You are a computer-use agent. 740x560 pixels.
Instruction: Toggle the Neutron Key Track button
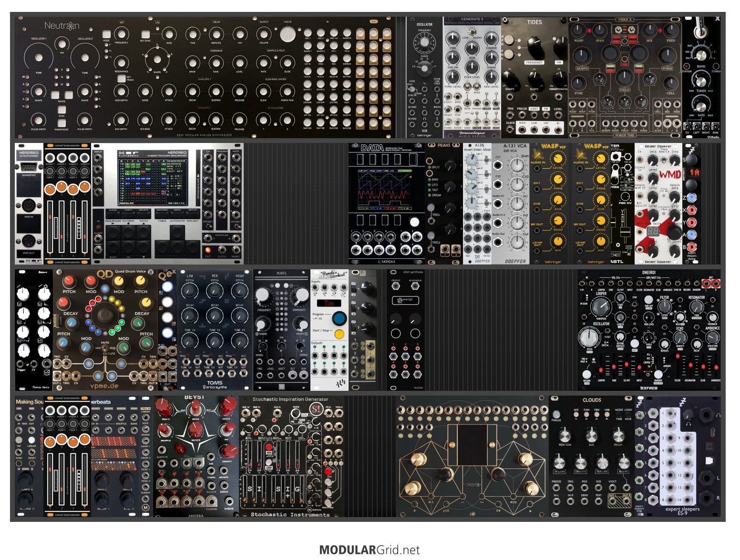[x=122, y=78]
